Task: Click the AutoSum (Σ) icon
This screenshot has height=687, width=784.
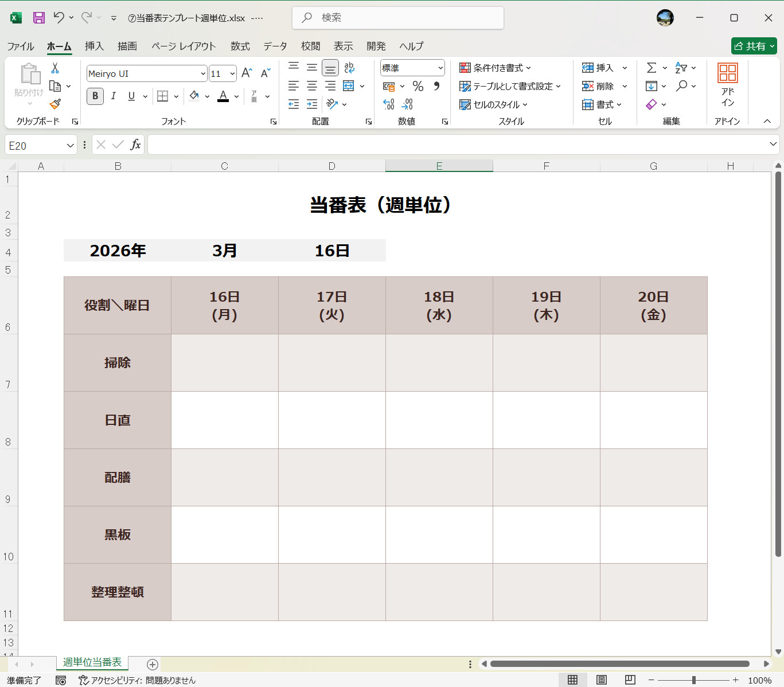Action: coord(653,67)
